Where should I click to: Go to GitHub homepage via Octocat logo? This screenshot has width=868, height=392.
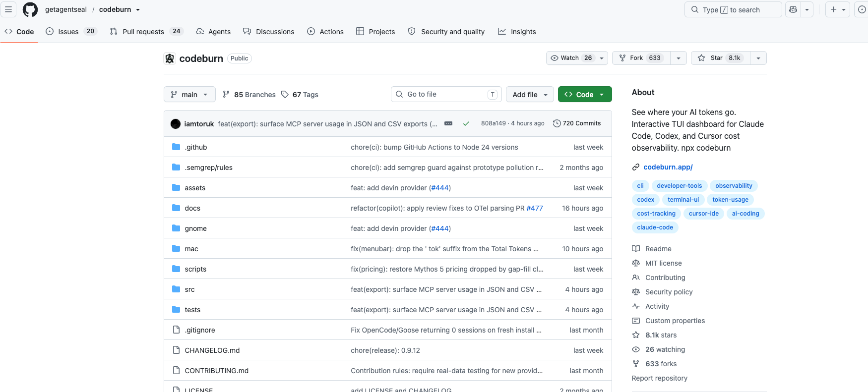pos(30,9)
